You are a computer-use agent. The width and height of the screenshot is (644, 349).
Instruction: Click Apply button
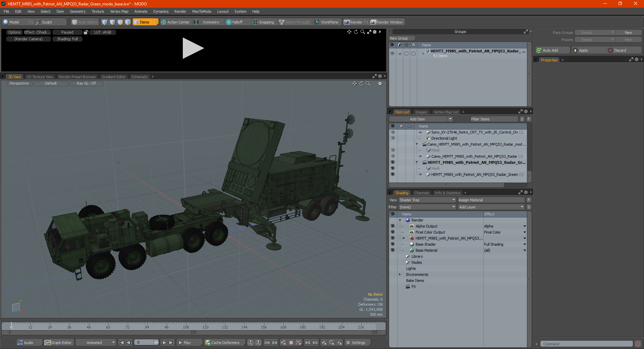[x=589, y=50]
